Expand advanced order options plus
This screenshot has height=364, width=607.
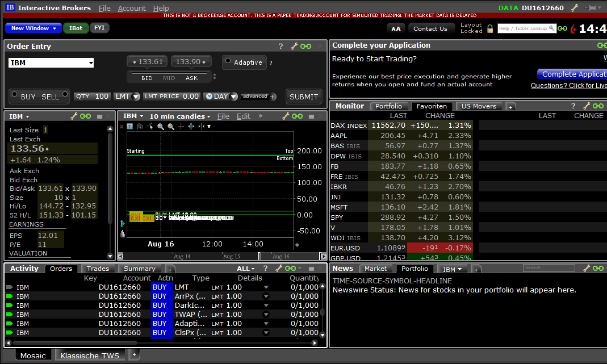(273, 97)
